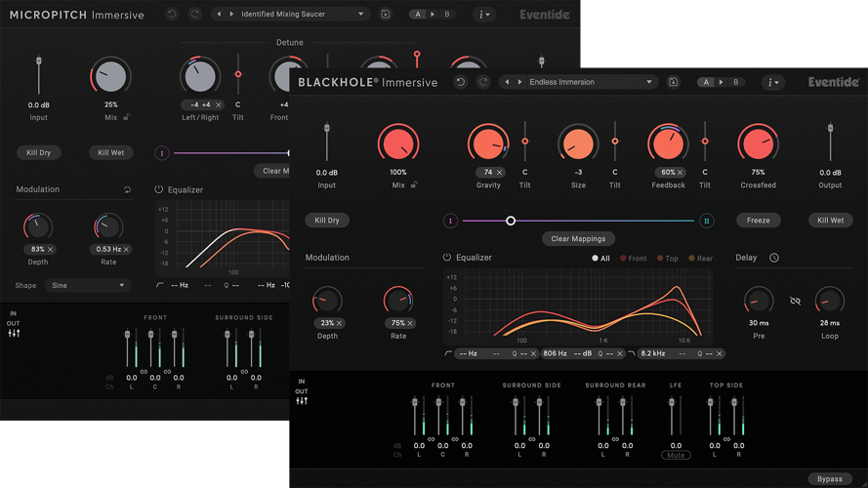Click the clock tempo-sync icon next to Delay
868x488 pixels.
pos(774,259)
